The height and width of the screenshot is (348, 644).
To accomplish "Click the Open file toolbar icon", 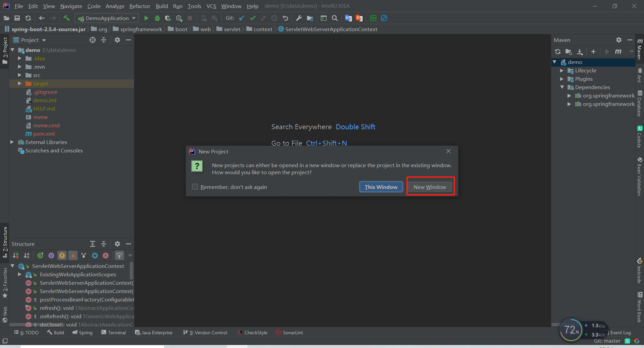I will 6,18.
